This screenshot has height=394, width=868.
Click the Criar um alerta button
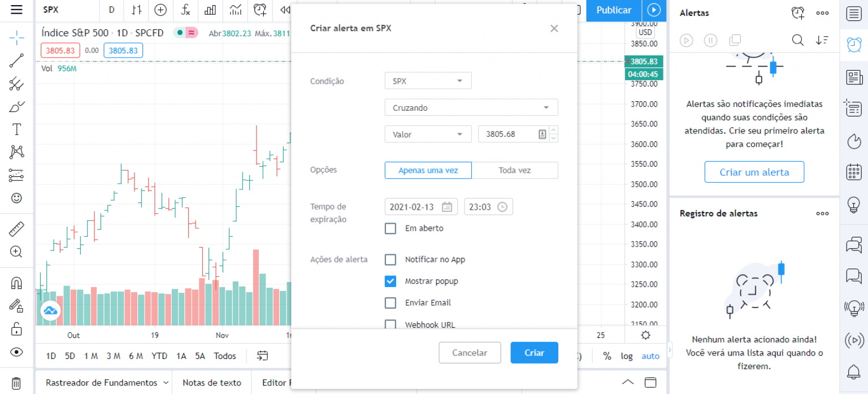click(x=754, y=172)
